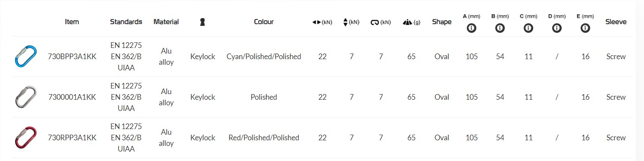Open the polished silver carabiner thumbnail
The height and width of the screenshot is (161, 644).
pyautogui.click(x=25, y=97)
